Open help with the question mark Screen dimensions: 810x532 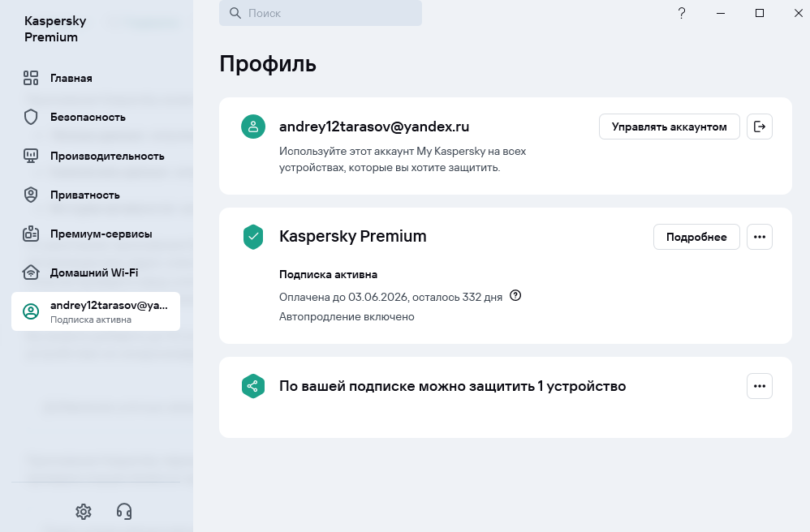tap(682, 13)
